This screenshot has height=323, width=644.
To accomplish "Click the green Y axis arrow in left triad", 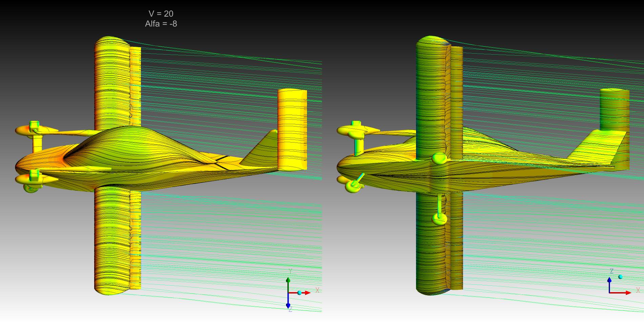I will pyautogui.click(x=288, y=282).
